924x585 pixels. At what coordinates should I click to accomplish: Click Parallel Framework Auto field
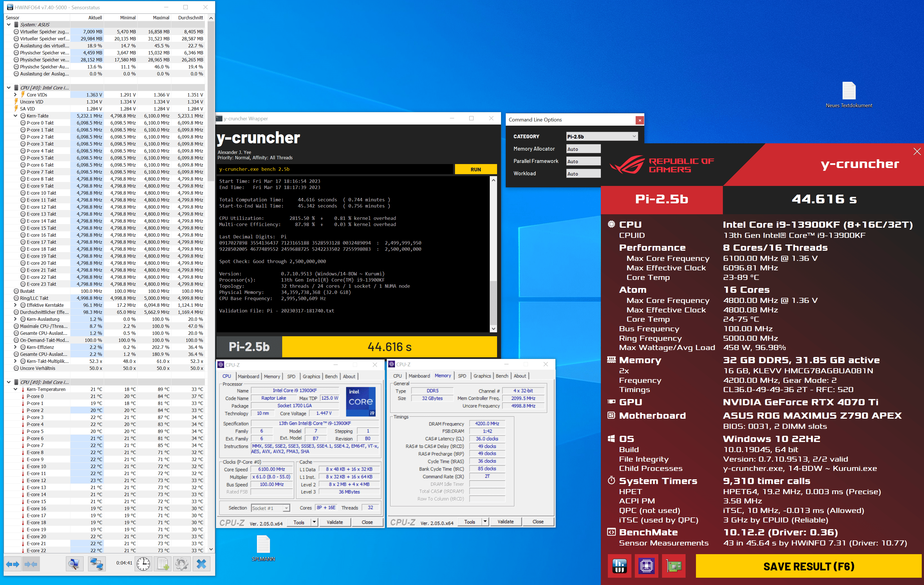pyautogui.click(x=583, y=162)
